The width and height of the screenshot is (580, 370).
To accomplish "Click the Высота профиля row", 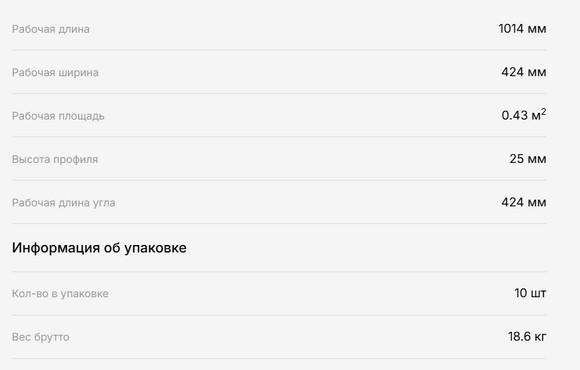I will 279,159.
